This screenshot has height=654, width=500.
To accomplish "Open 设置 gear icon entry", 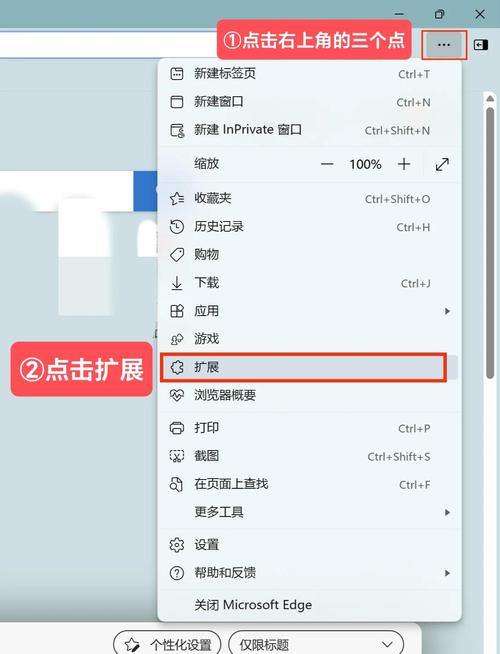I will [x=177, y=545].
